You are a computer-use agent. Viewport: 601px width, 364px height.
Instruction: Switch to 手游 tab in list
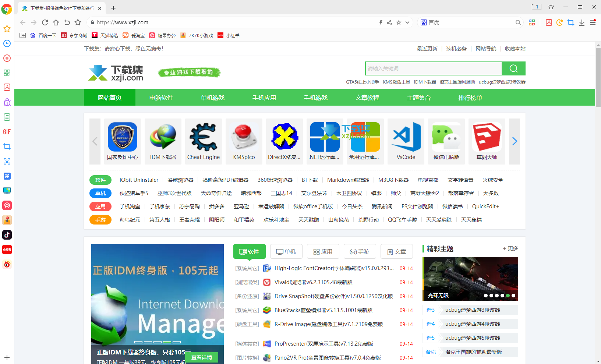pyautogui.click(x=360, y=251)
